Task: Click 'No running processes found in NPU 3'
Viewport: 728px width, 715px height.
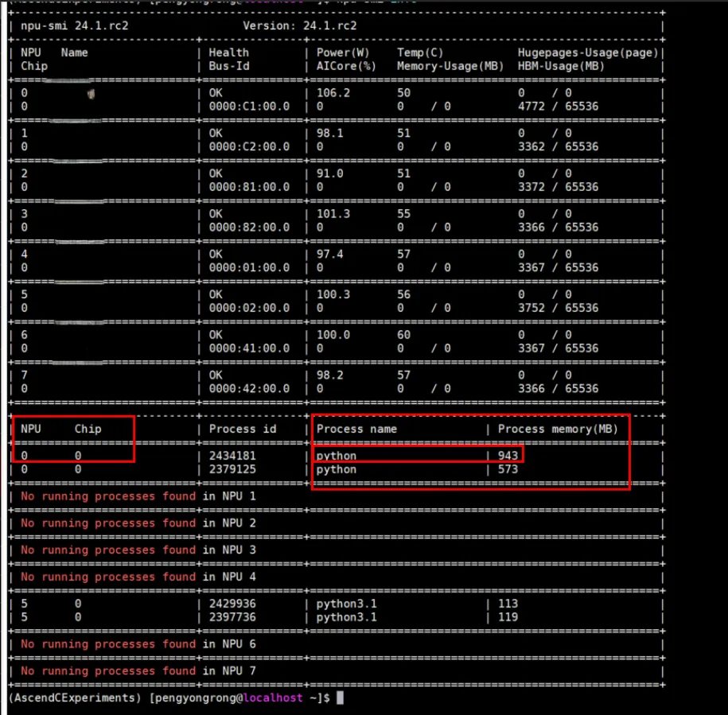Action: pyautogui.click(x=138, y=550)
